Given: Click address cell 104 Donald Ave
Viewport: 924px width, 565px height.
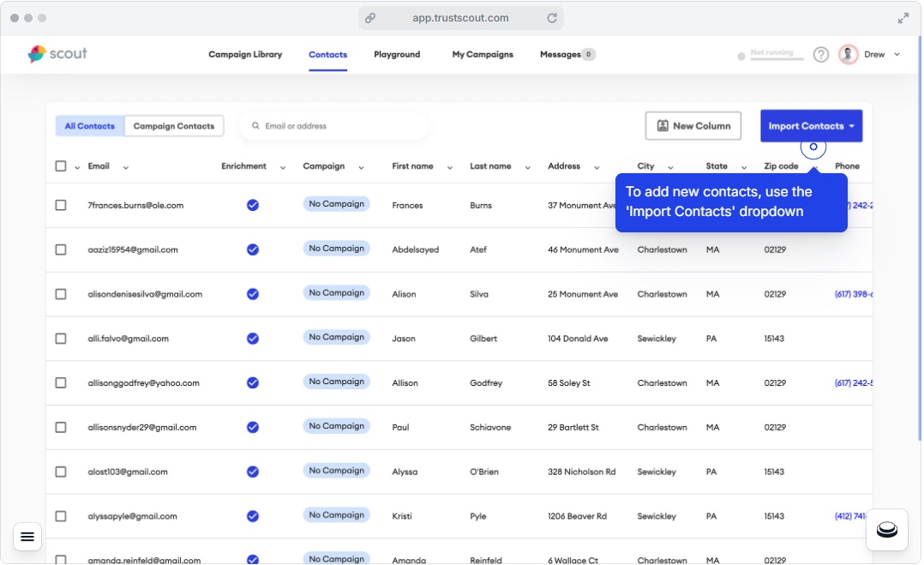Looking at the screenshot, I should point(578,339).
